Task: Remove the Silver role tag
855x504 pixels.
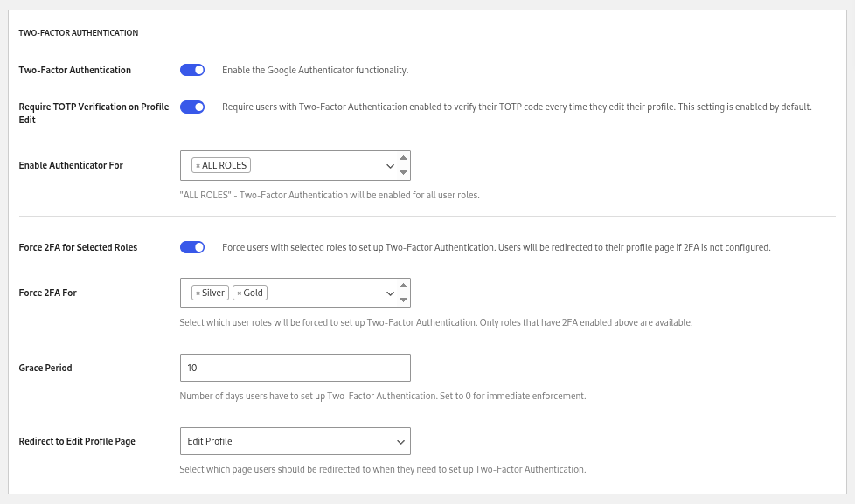Action: click(198, 293)
